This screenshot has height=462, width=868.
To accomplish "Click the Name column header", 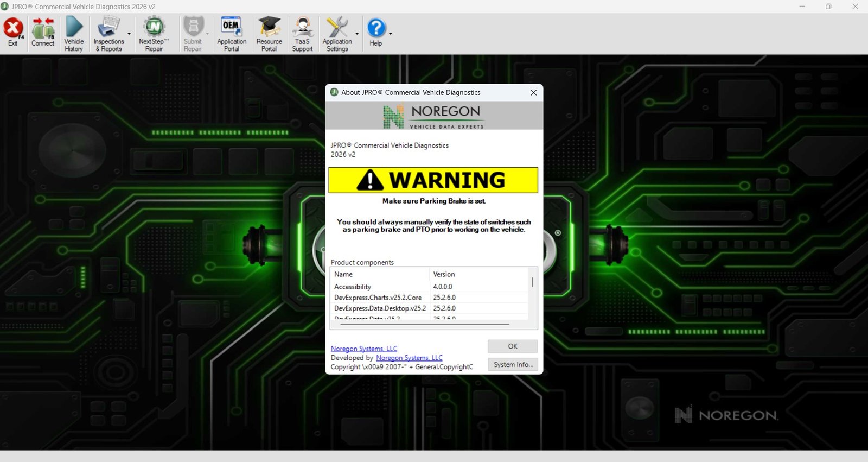I will (x=380, y=274).
